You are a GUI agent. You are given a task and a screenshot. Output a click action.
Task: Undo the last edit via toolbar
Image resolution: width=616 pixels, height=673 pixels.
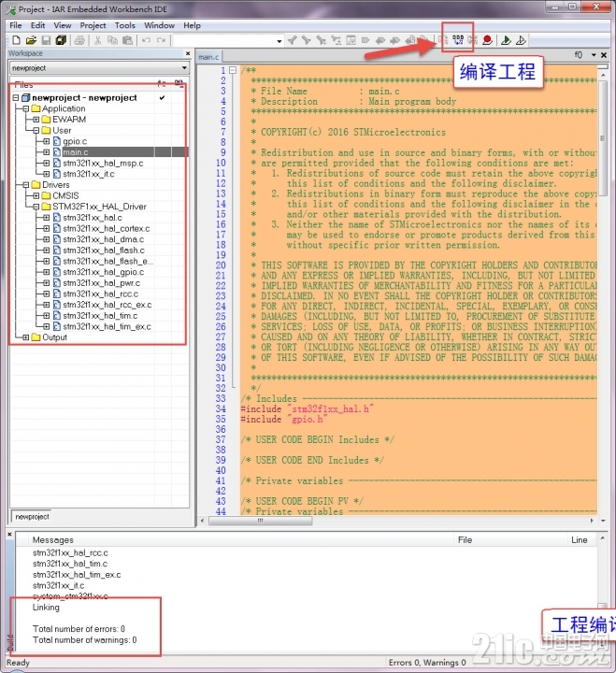(147, 40)
